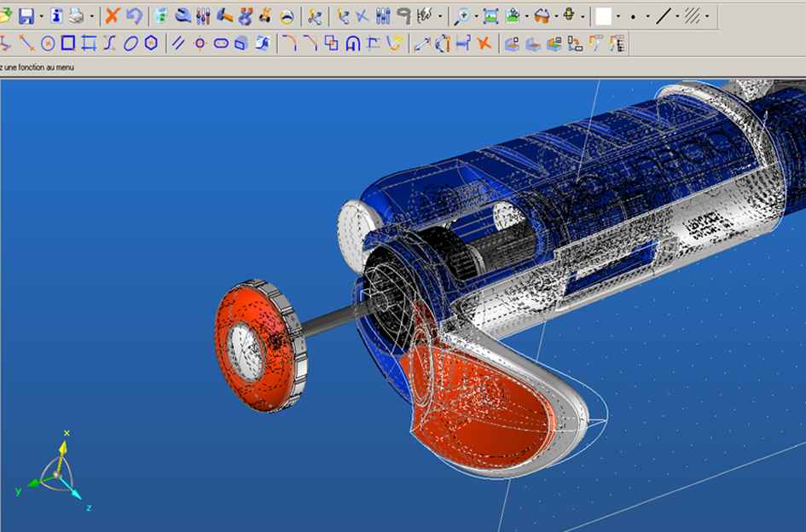
Task: Click the overlapping squares icon
Action: point(332,43)
